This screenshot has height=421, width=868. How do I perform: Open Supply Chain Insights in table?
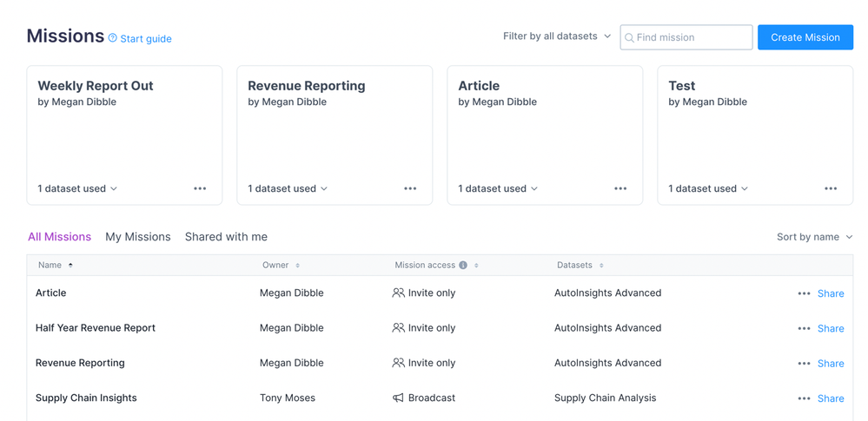pyautogui.click(x=86, y=398)
